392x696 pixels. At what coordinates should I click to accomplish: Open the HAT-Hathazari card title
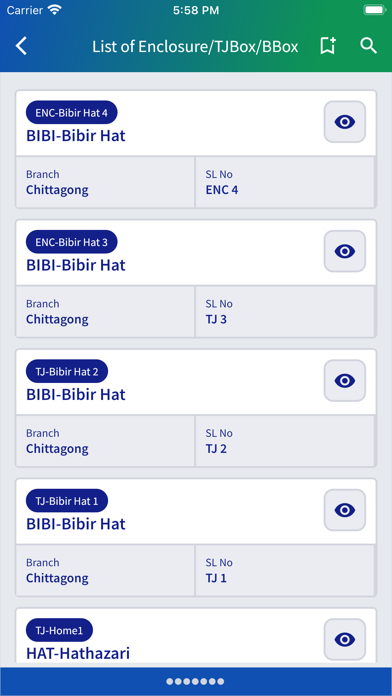click(78, 653)
